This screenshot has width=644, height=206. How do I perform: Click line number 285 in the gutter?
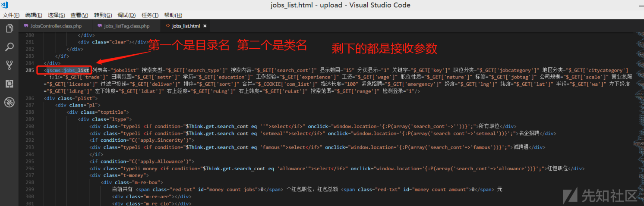[29, 70]
